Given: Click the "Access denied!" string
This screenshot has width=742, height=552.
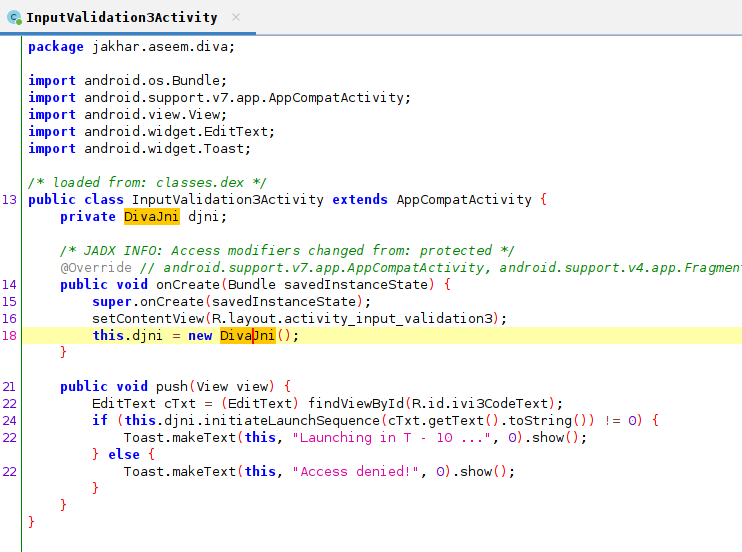Looking at the screenshot, I should click(355, 472).
